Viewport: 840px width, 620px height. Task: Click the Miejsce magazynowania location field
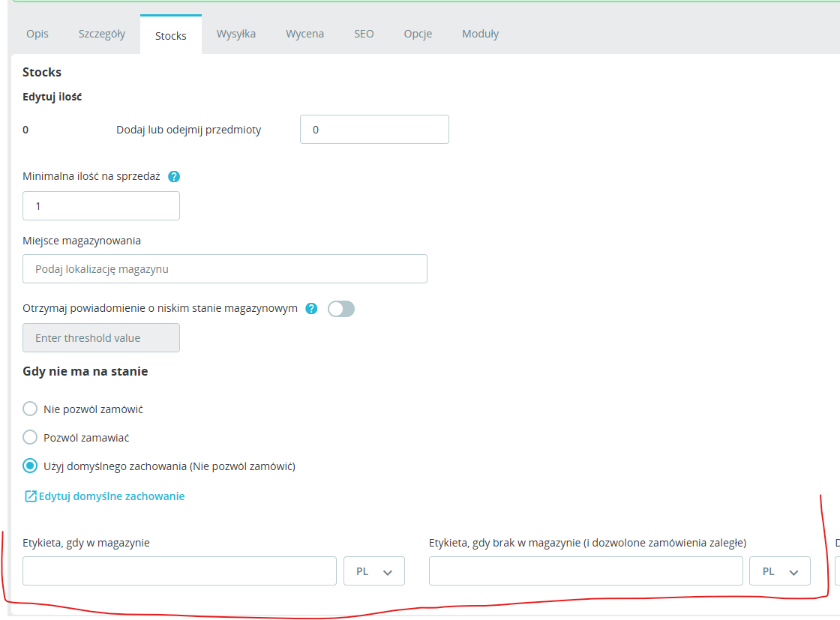[x=225, y=269]
